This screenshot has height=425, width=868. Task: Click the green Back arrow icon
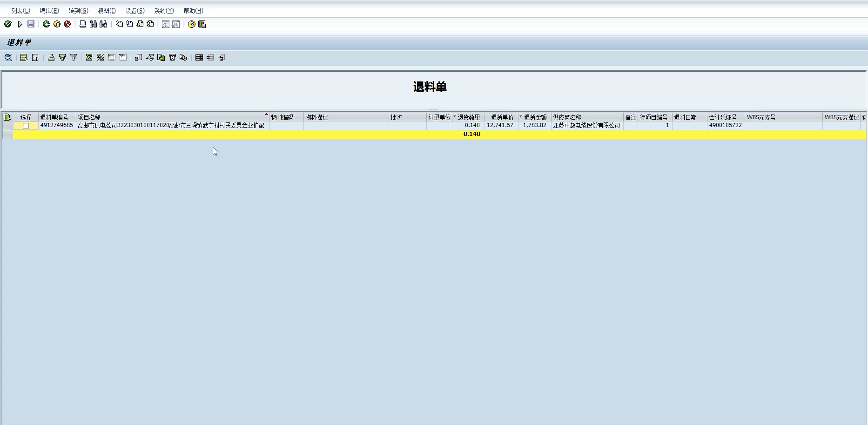pyautogui.click(x=47, y=24)
